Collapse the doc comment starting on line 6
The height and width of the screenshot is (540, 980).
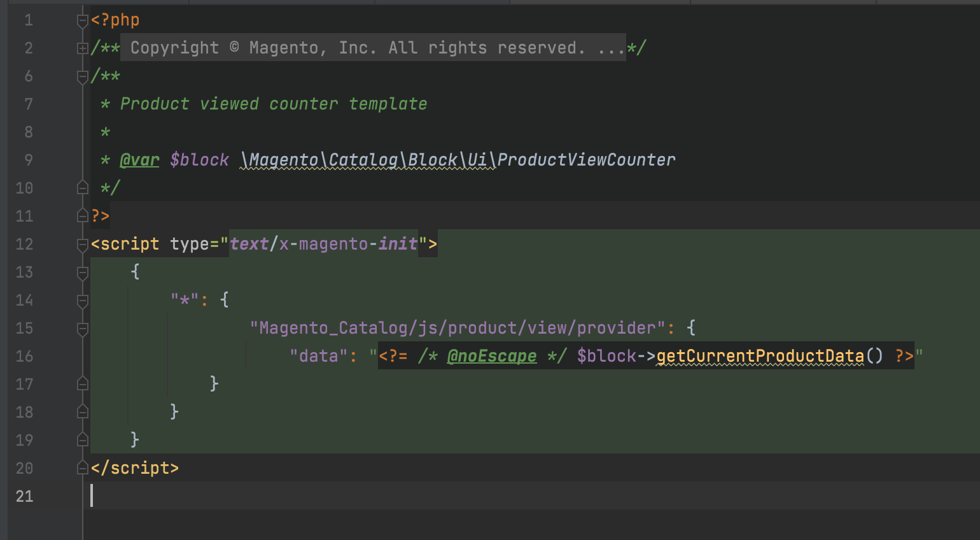(82, 77)
